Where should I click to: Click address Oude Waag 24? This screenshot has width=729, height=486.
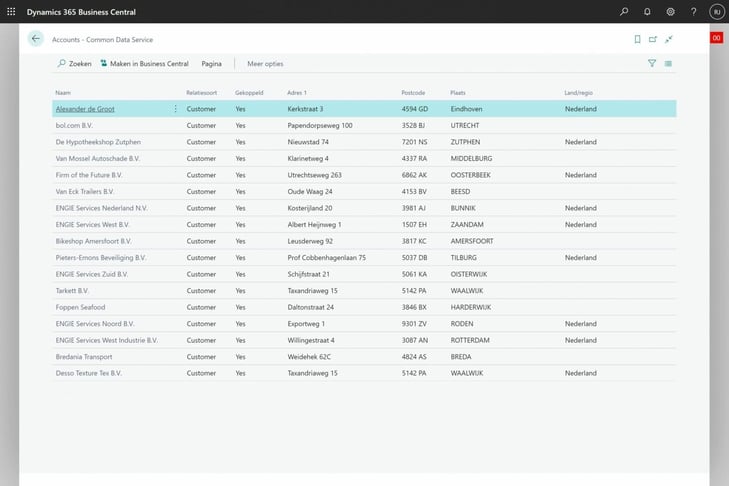point(310,192)
